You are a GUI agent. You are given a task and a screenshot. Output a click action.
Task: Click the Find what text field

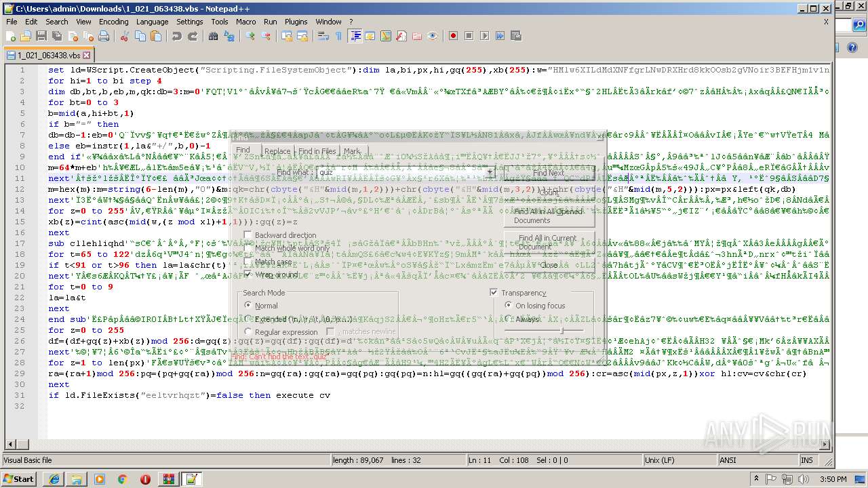click(400, 172)
